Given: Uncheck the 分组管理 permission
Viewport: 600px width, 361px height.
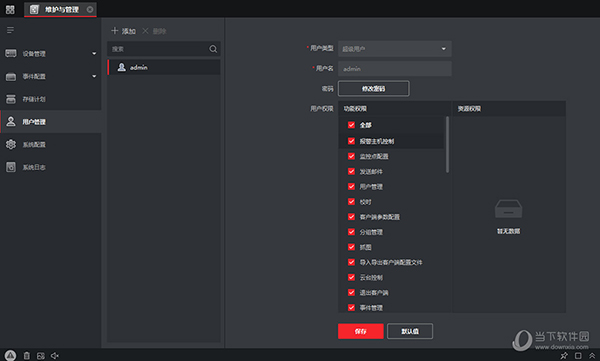Looking at the screenshot, I should coord(351,232).
